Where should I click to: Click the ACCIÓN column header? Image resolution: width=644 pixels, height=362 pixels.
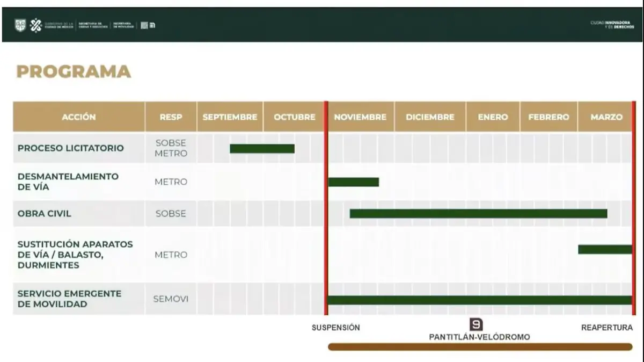click(x=79, y=117)
